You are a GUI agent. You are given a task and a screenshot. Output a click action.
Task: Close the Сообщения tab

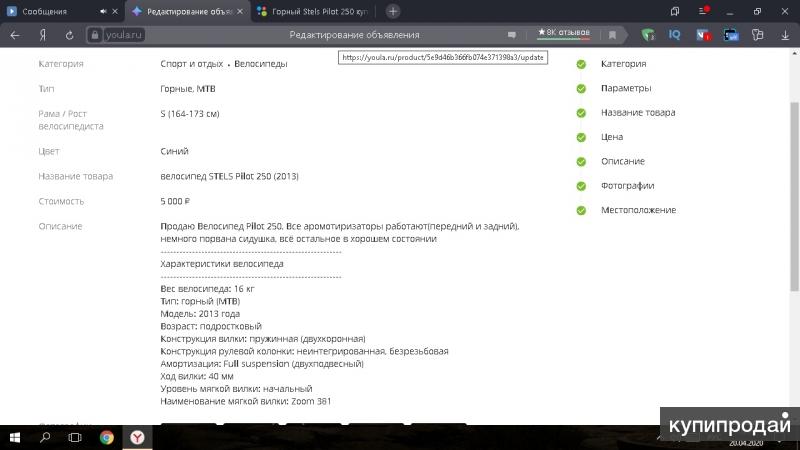(115, 11)
